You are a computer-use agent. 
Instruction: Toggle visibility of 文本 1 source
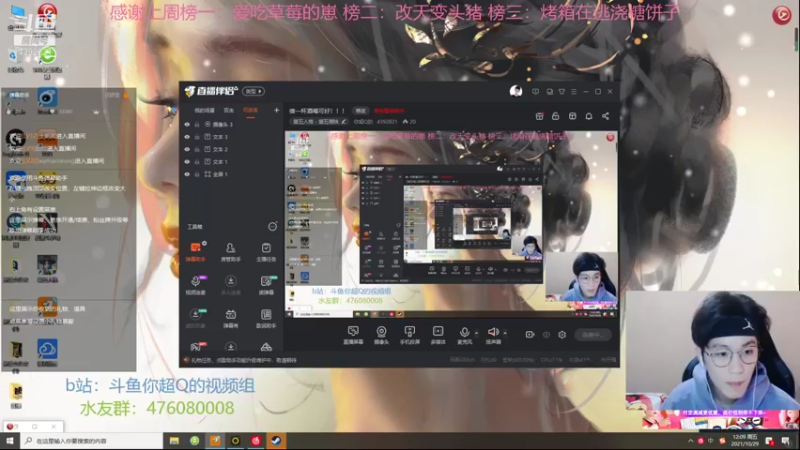pos(187,162)
